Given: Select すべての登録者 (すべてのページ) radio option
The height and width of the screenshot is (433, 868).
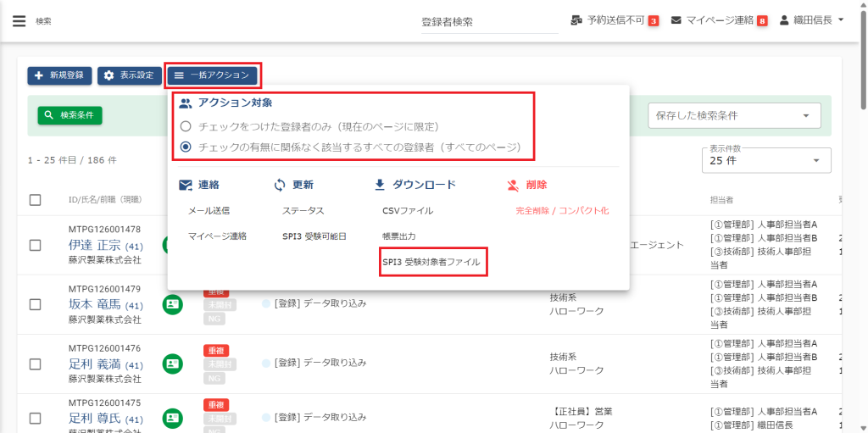Looking at the screenshot, I should 186,147.
